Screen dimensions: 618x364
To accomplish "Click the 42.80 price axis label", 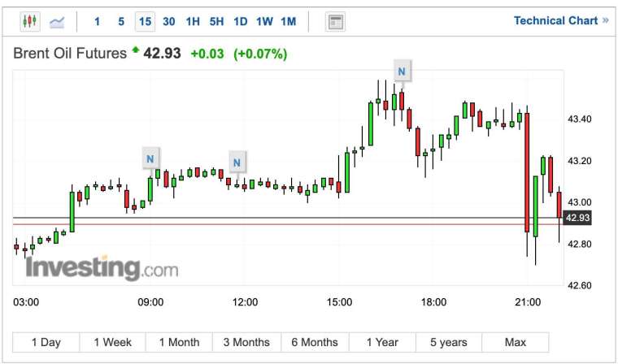I will 579,244.
